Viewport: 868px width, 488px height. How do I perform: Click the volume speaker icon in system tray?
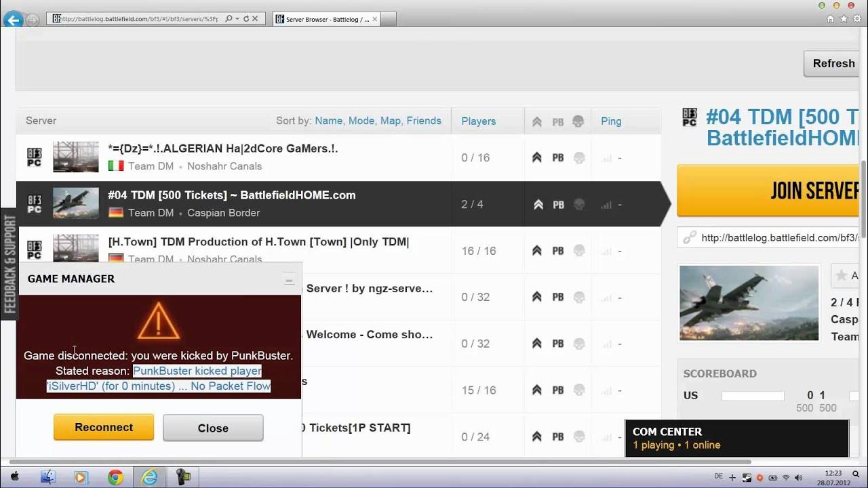(798, 477)
